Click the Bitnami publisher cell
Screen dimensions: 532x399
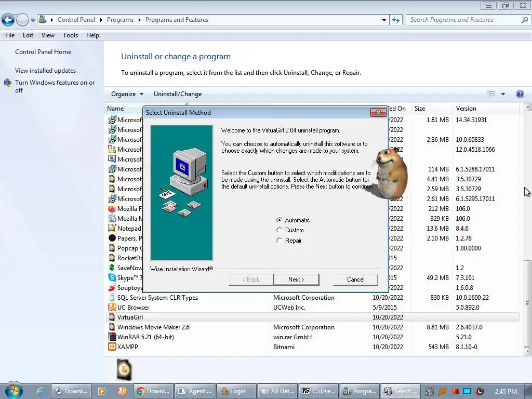[x=284, y=347]
